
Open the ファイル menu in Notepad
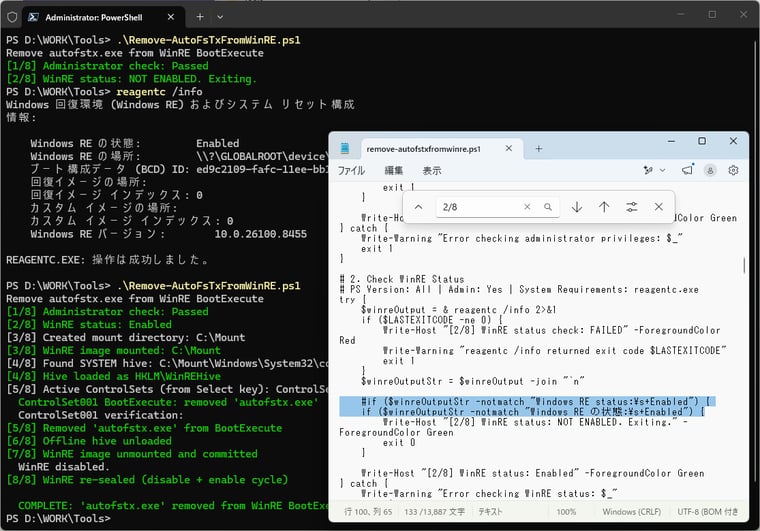351,171
